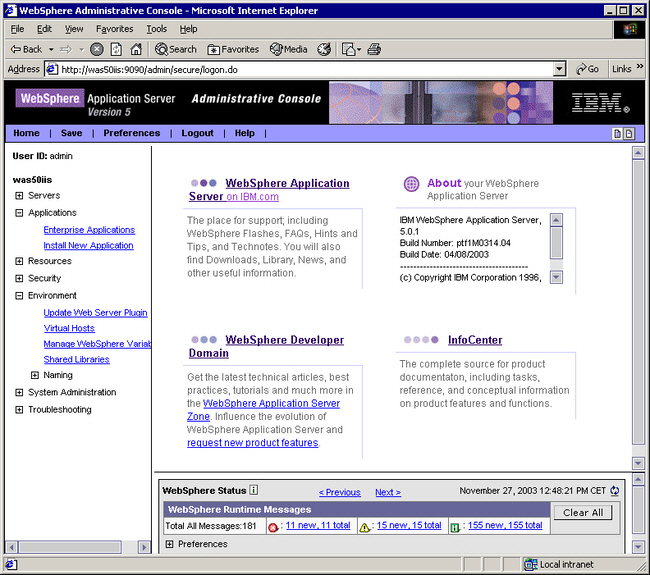Click the 'request new product features' link
The image size is (650, 575).
252,443
